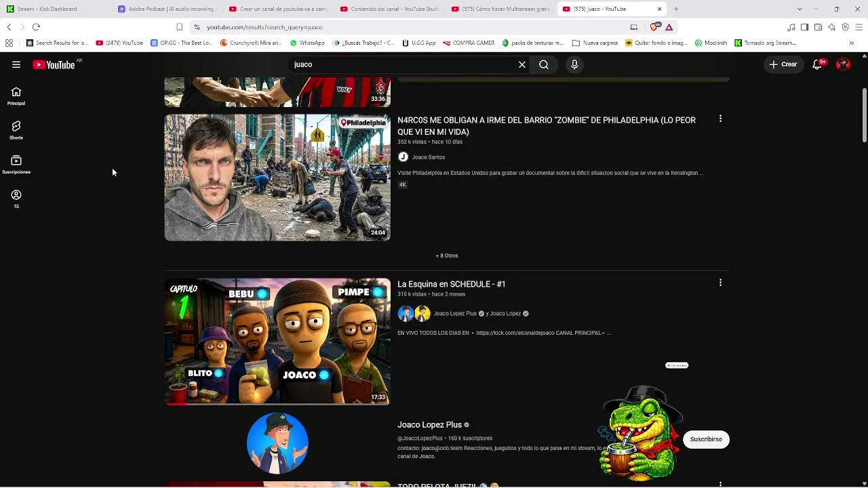Open Joaco Lopez Plus channel avatar
The image size is (868, 488).
click(277, 443)
